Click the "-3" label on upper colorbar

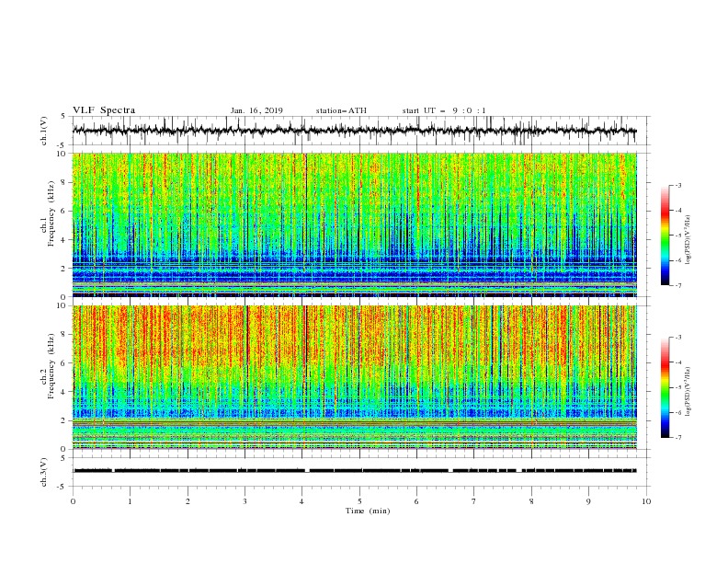(678, 185)
